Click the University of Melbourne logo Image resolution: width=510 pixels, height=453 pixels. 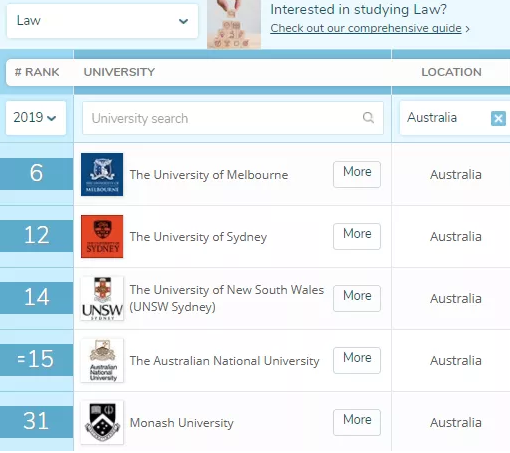pyautogui.click(x=102, y=174)
